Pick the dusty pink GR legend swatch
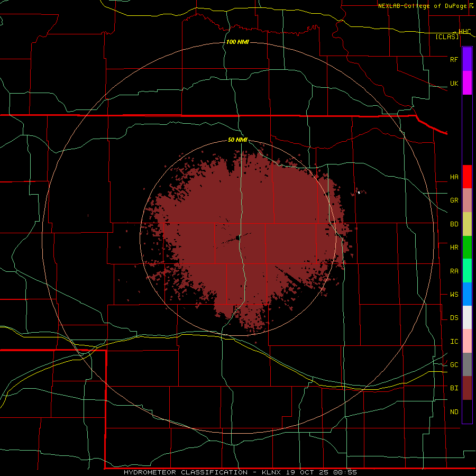Screen dimensions: 476x476 (467, 200)
